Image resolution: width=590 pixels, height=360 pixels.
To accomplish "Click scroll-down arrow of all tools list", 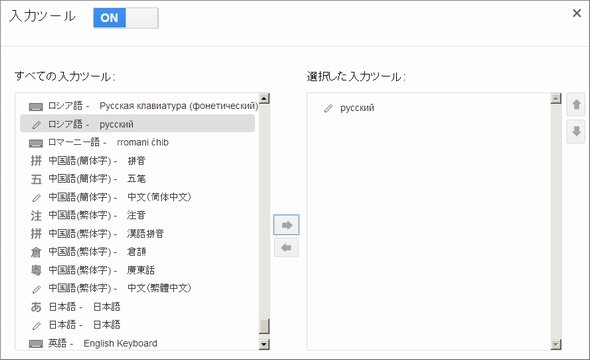I will pyautogui.click(x=264, y=344).
